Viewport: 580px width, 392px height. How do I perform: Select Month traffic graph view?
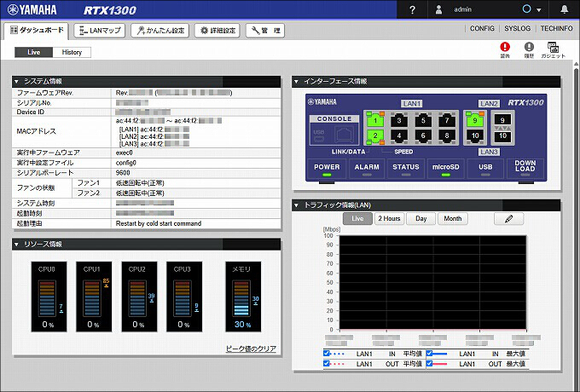click(x=453, y=219)
